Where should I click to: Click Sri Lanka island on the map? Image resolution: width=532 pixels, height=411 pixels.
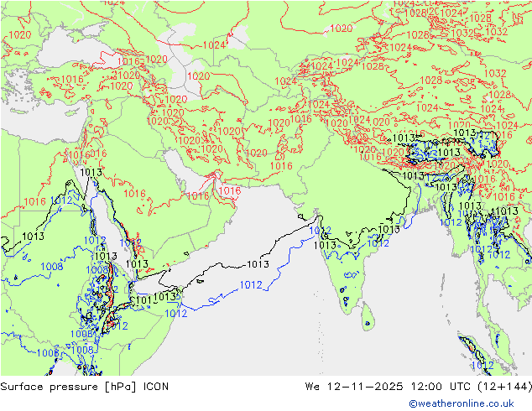(x=367, y=317)
